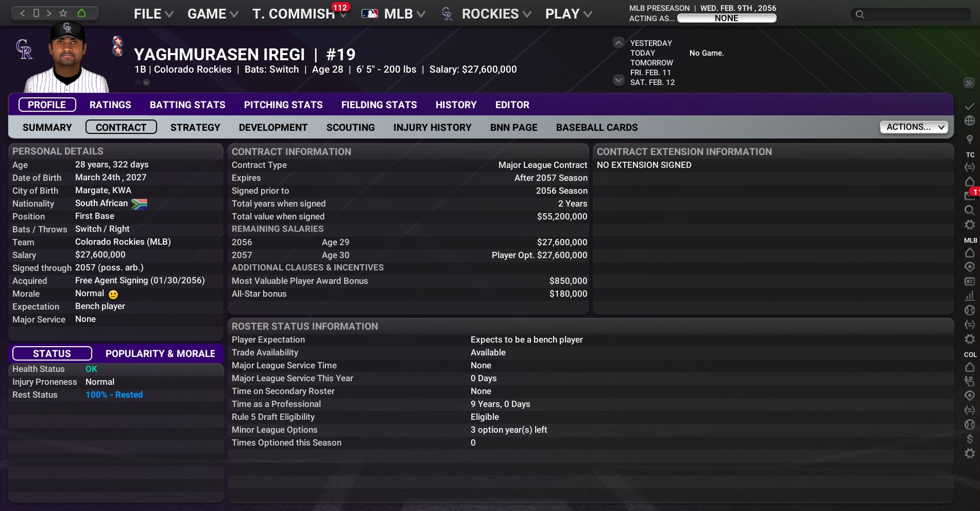Select the SCOUTING sub-tab
The width and height of the screenshot is (980, 511).
[x=350, y=127]
